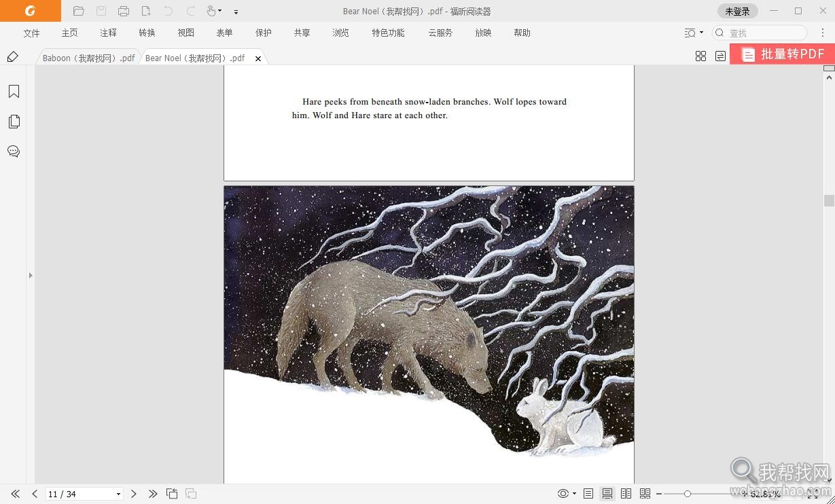
Task: Open the 转换 tab
Action: pos(147,33)
